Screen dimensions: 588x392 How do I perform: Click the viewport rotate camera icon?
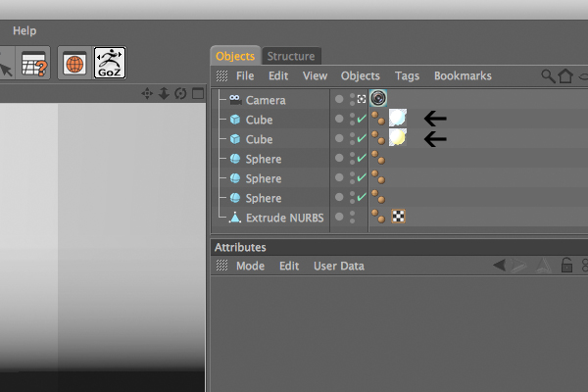point(180,93)
